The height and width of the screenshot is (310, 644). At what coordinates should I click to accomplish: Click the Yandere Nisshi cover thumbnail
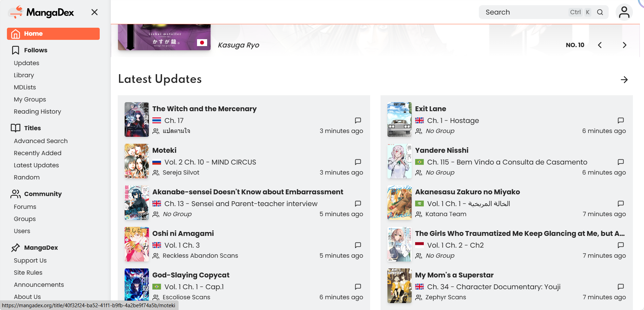[x=400, y=161]
